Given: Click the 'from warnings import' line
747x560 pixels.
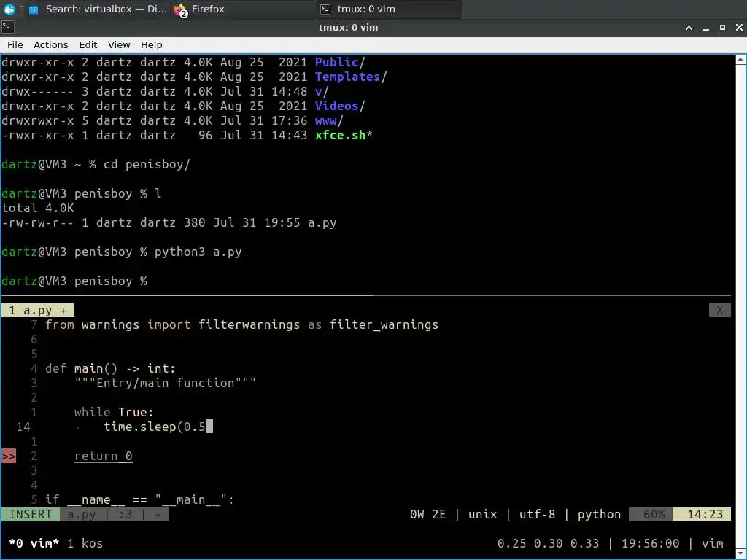Looking at the screenshot, I should coord(241,324).
